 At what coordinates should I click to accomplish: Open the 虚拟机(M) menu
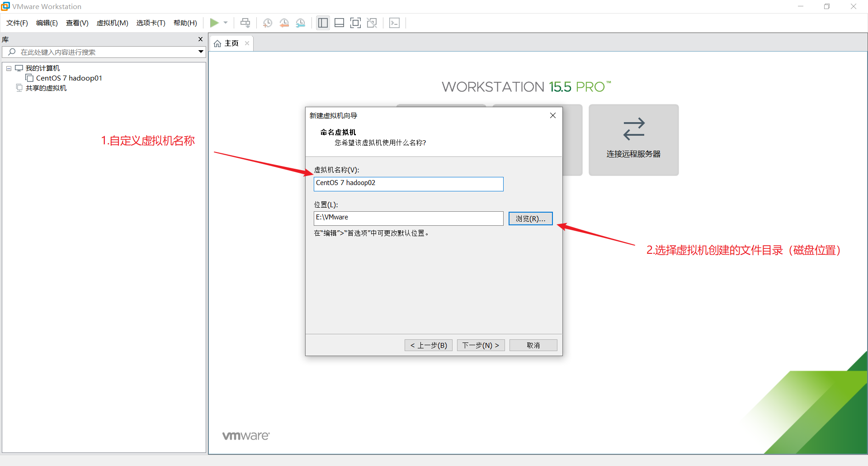click(113, 23)
